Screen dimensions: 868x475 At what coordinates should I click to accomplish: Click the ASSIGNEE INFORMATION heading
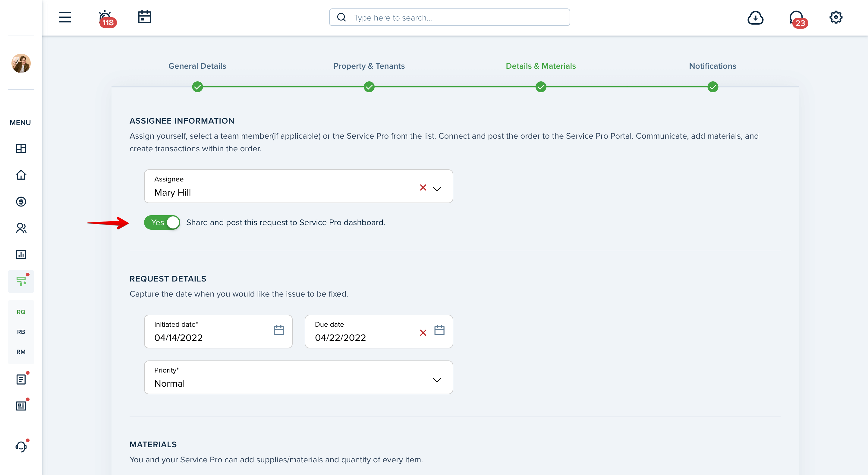182,121
